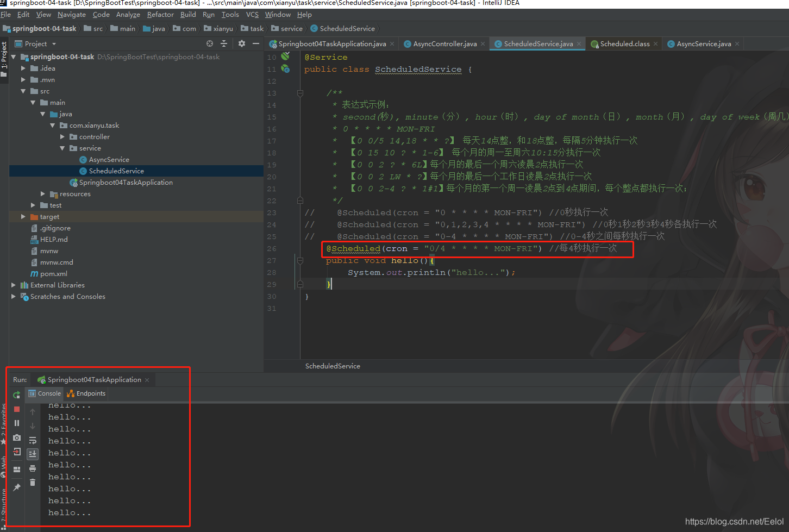Open the VCS menu

tap(252, 15)
